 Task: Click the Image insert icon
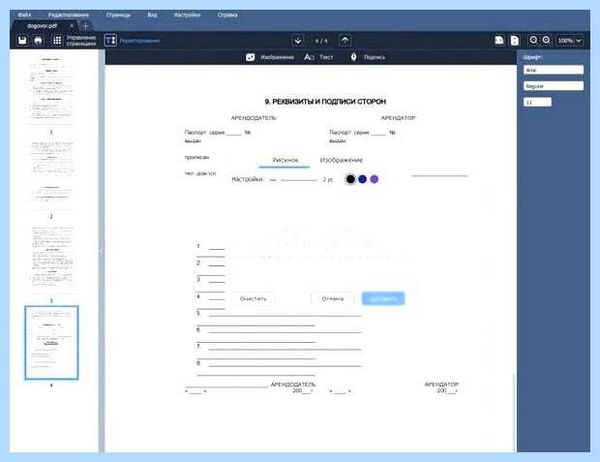pos(250,57)
